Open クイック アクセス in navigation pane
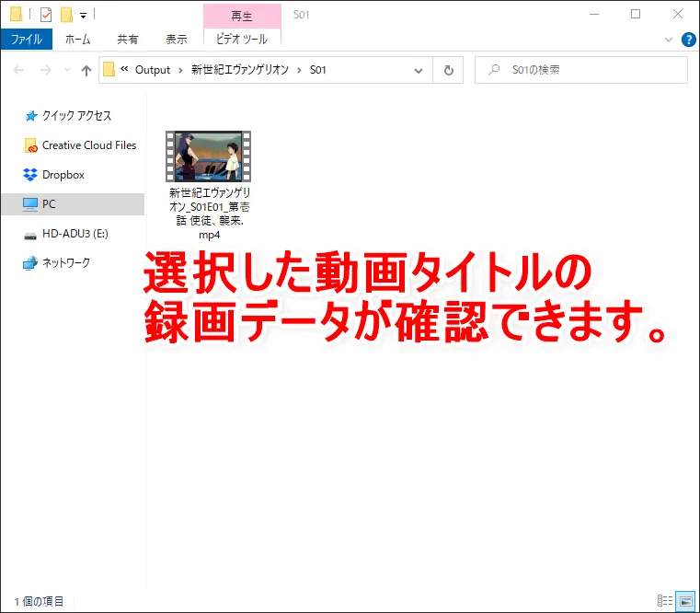 point(76,116)
